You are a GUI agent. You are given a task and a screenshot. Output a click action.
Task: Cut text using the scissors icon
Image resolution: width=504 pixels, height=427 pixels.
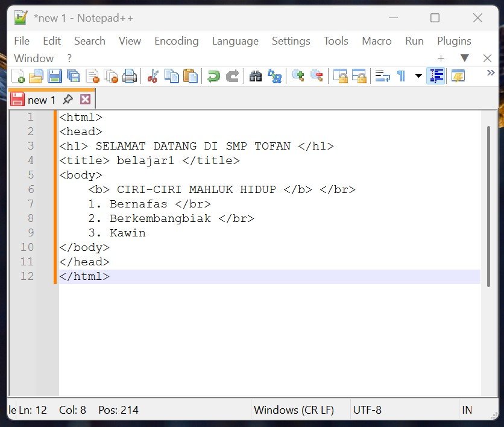click(x=154, y=75)
